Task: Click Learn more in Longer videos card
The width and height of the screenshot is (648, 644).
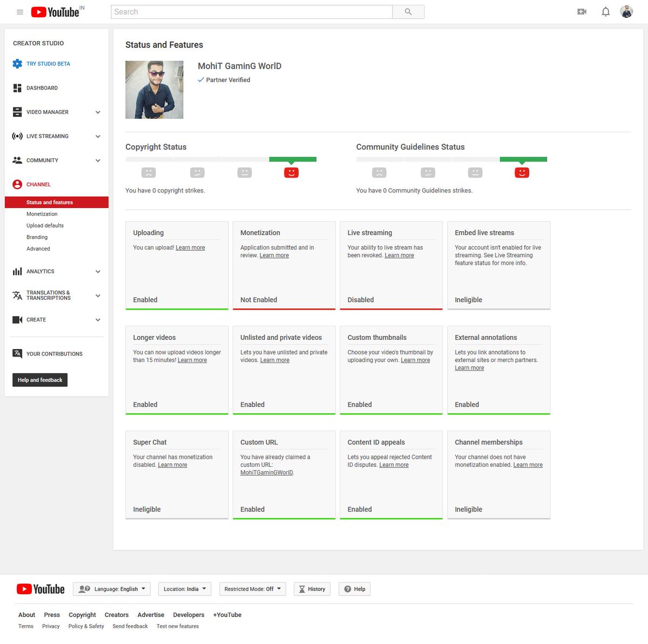Action: (x=192, y=360)
